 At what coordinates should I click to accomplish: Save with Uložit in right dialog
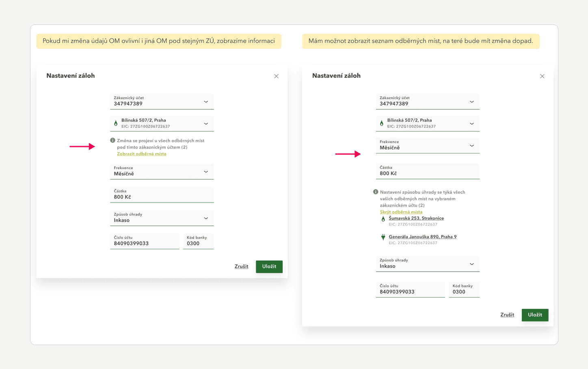[x=535, y=315]
